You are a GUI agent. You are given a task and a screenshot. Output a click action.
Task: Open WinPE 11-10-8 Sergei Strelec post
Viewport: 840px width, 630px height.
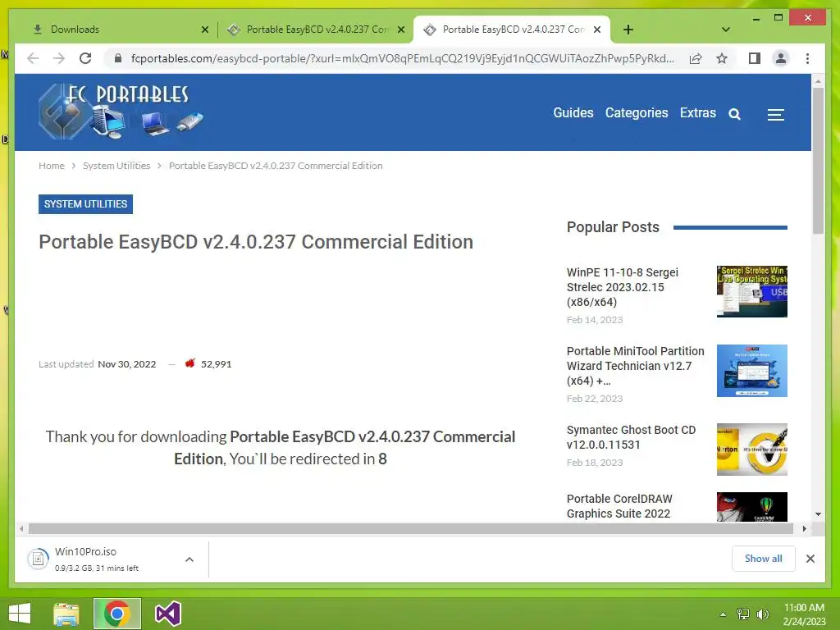[x=622, y=287]
